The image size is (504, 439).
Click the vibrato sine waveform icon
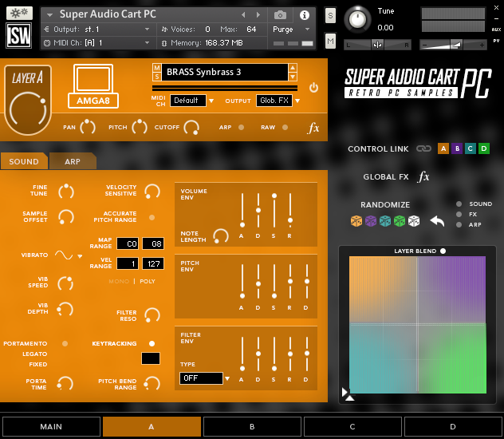(64, 255)
